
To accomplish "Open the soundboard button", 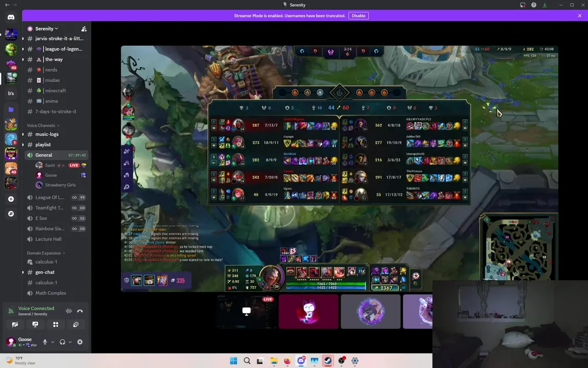I will tap(76, 325).
